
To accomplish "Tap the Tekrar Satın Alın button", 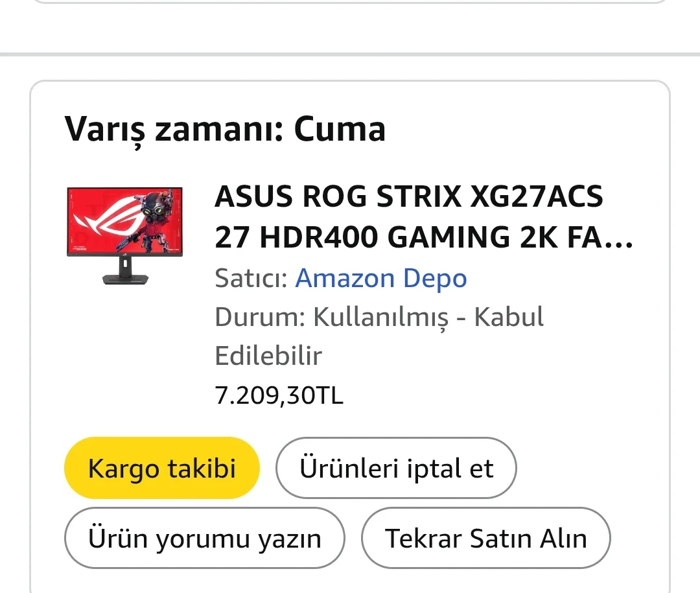I will 485,538.
